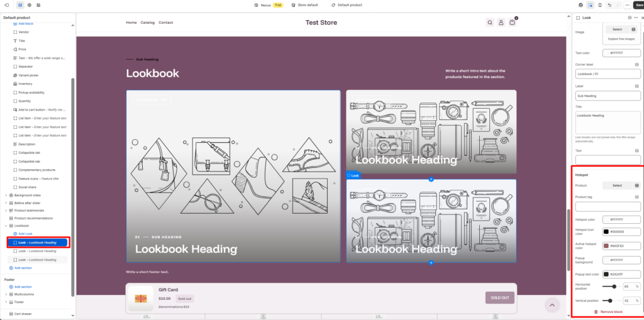Click the Horizontal position percent field
Image resolution: width=644 pixels, height=320 pixels.
(631, 286)
